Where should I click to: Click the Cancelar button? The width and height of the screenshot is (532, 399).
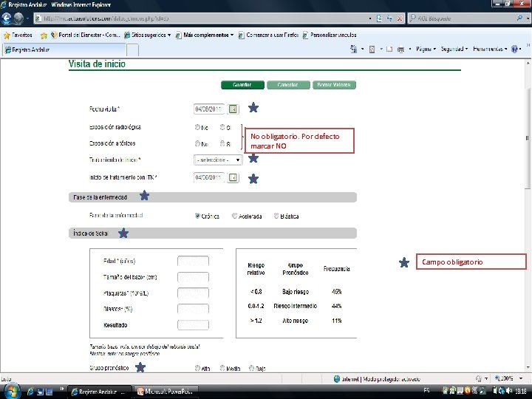(288, 85)
